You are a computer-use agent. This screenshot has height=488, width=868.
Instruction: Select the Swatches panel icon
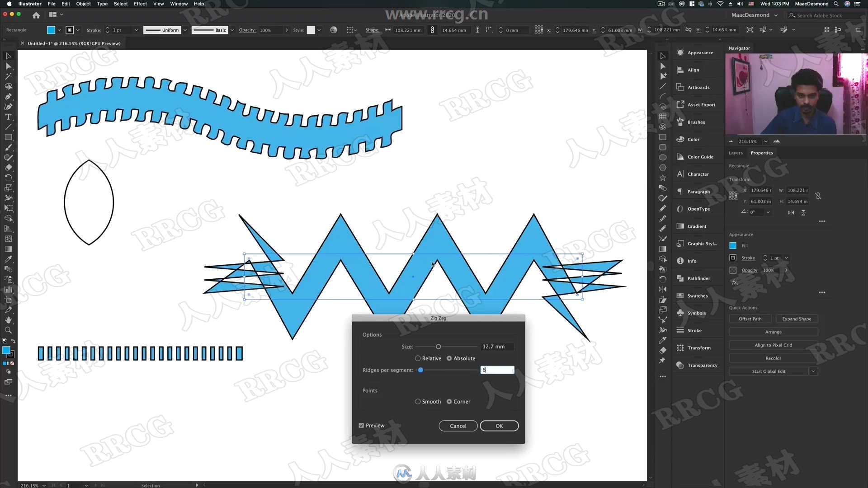(x=680, y=295)
